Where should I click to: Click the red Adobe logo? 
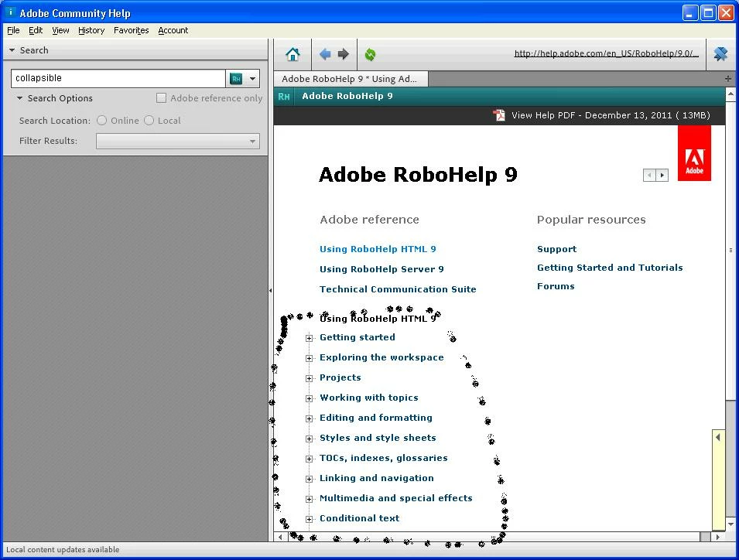[694, 153]
